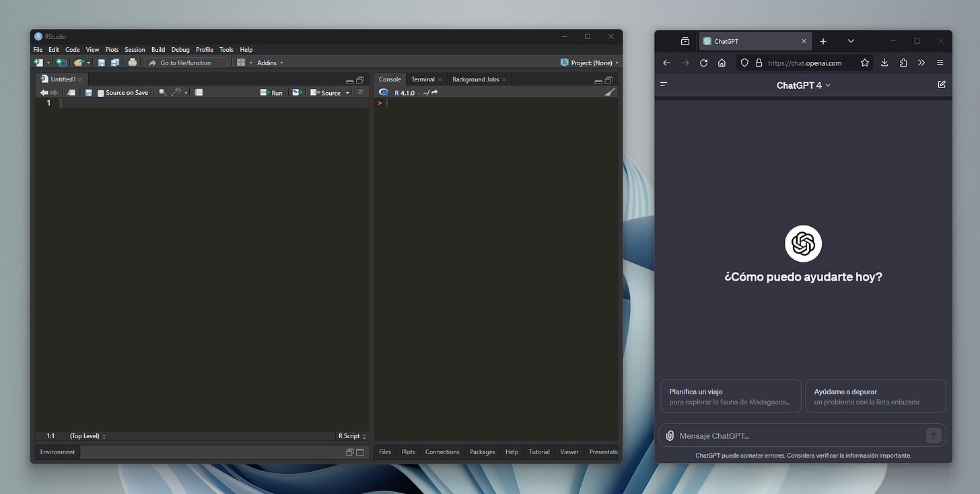Click the Save All documents icon
This screenshot has width=980, height=494.
pos(114,63)
